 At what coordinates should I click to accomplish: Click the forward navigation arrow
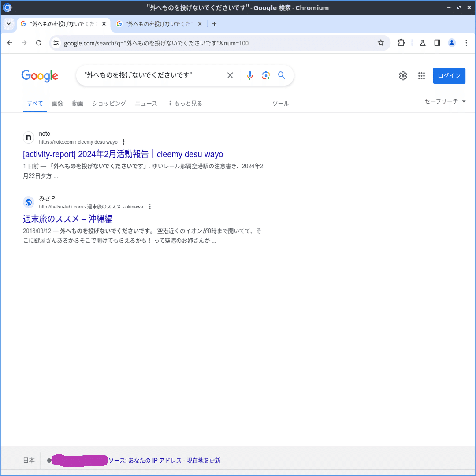tap(24, 43)
